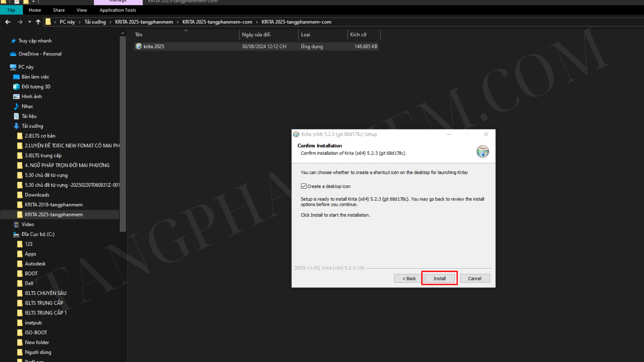This screenshot has height=362, width=644.
Task: Click the Back navigation arrow icon
Action: click(8, 22)
